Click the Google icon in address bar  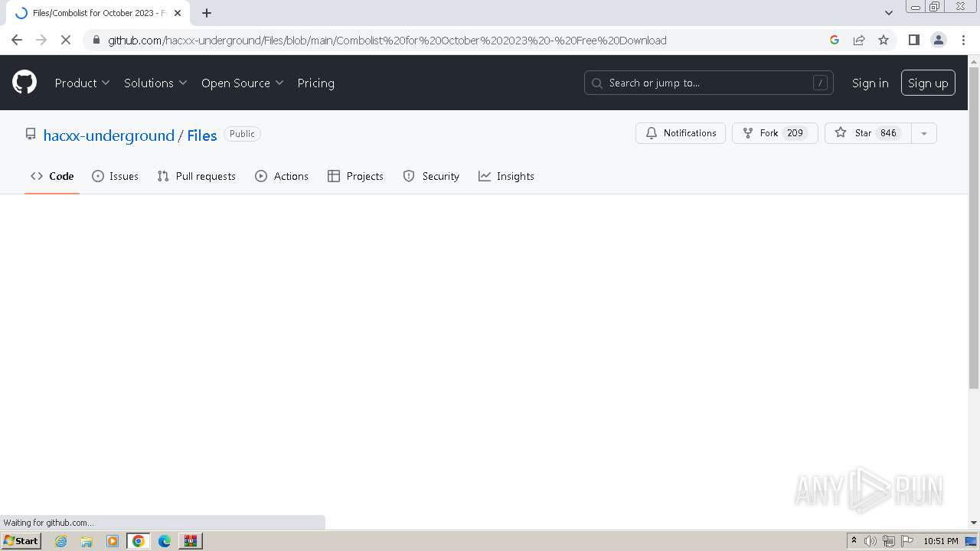click(x=835, y=40)
